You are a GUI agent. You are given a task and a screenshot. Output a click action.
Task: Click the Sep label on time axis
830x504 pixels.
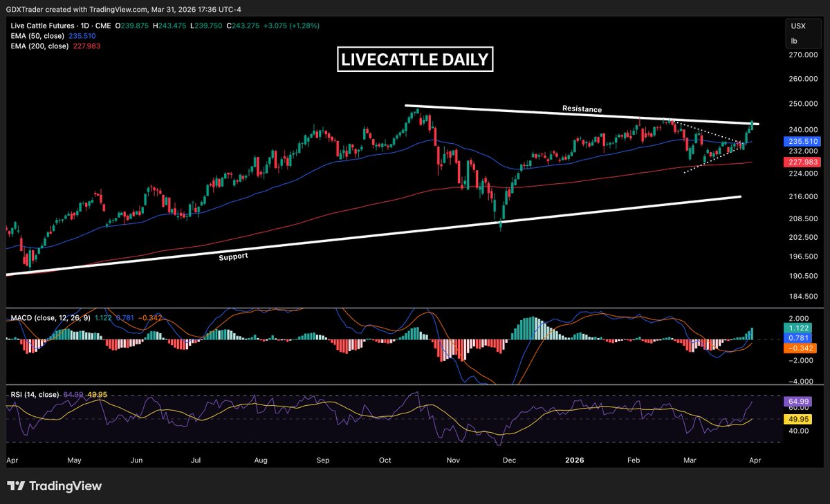(322, 459)
